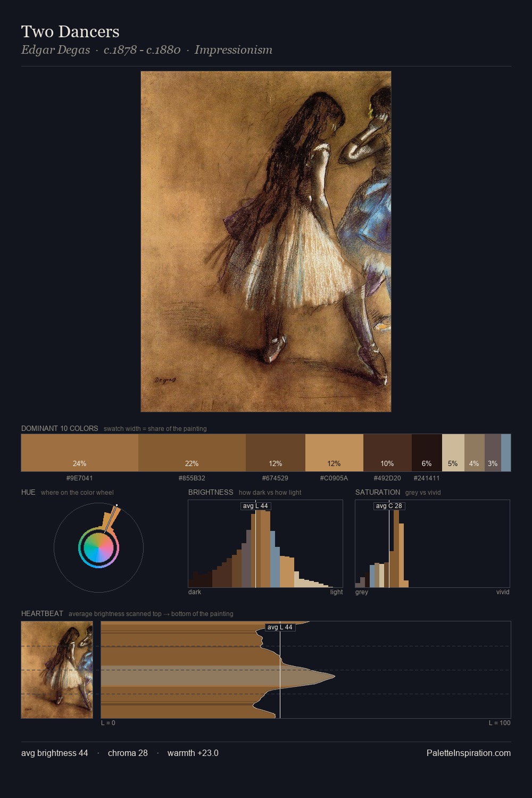
Task: Click hex code #855B32 label
Action: pos(192,478)
